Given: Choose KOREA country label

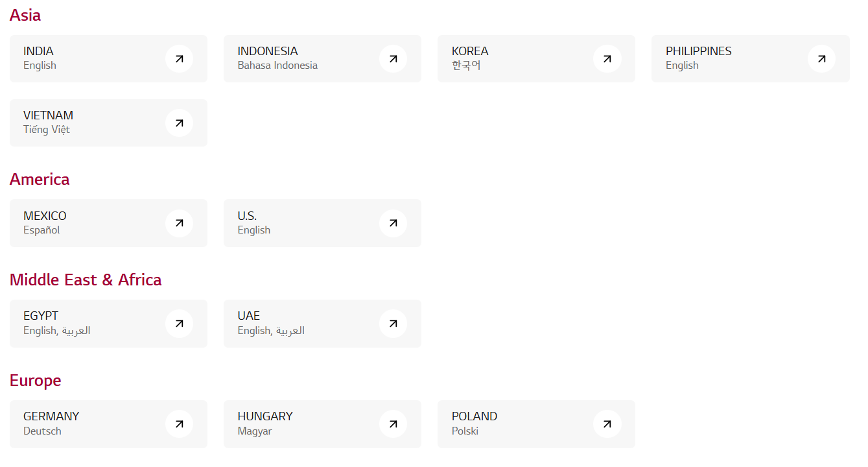Looking at the screenshot, I should pyautogui.click(x=470, y=51).
